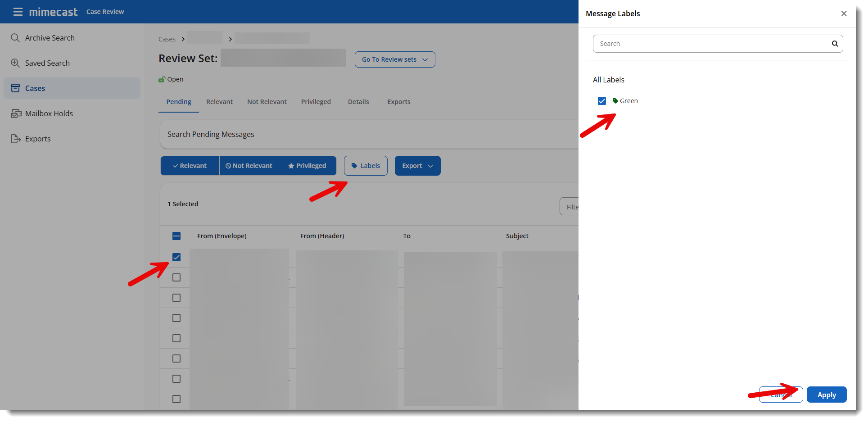The height and width of the screenshot is (422, 868).
Task: Click the Mailbox Holds icon
Action: pyautogui.click(x=16, y=113)
